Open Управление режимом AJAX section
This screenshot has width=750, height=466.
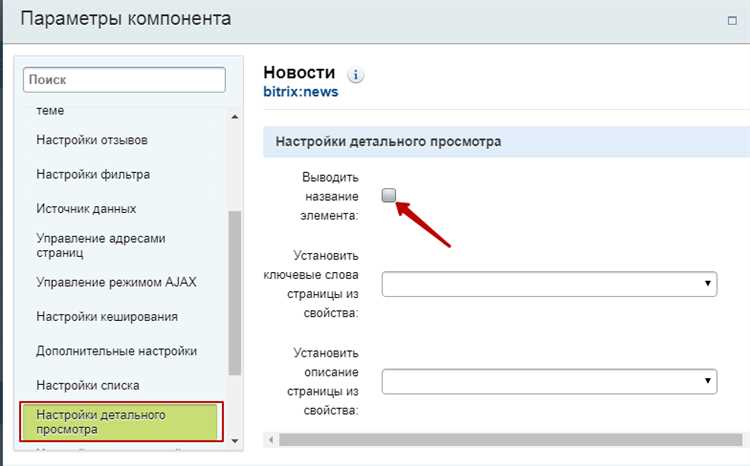(116, 282)
